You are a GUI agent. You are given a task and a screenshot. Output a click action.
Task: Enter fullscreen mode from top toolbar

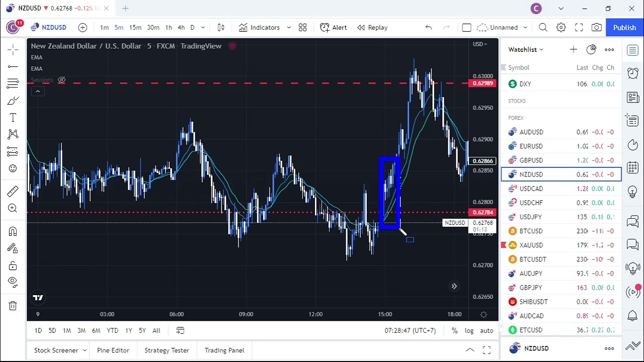point(579,28)
